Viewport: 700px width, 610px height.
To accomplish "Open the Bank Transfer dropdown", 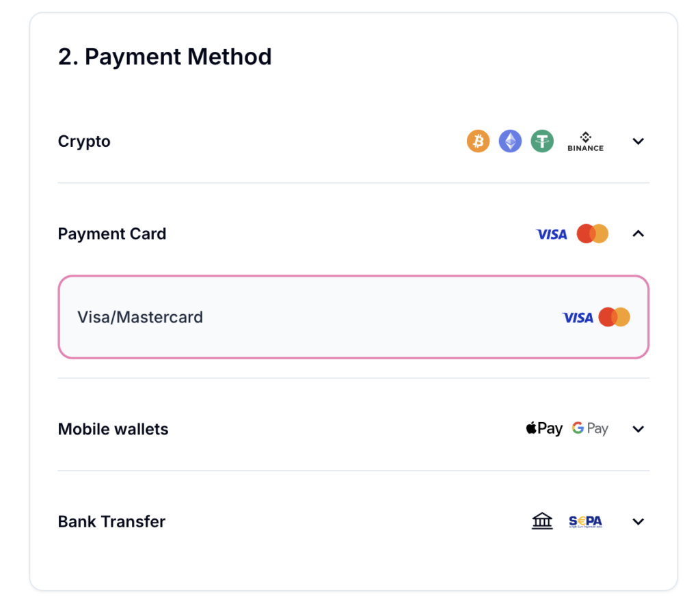I will pos(638,521).
